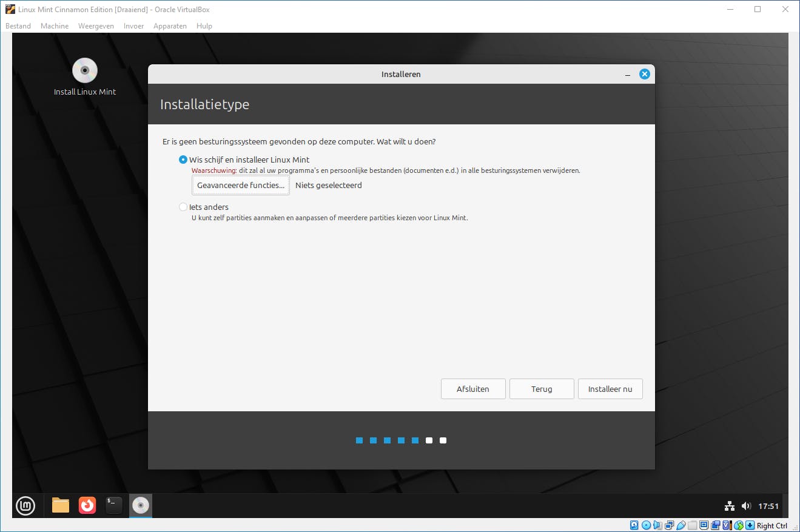The width and height of the screenshot is (800, 532).
Task: Open the network connections tray icon
Action: click(x=730, y=506)
